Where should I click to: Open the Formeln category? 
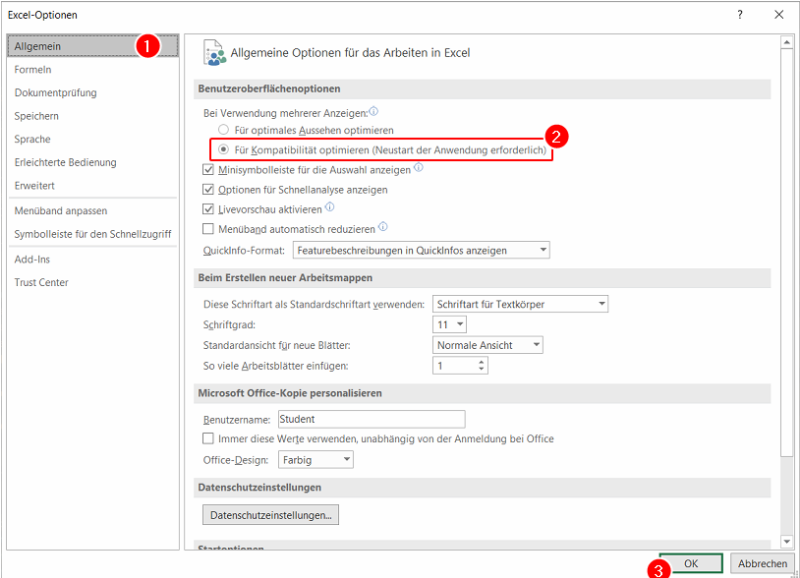[93, 69]
